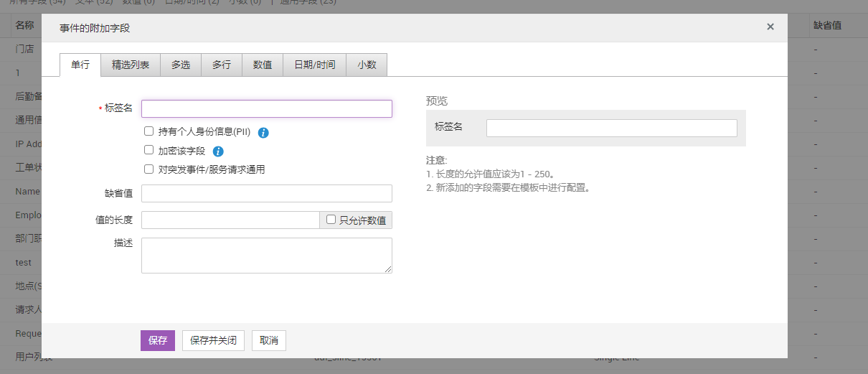The width and height of the screenshot is (868, 374).
Task: Click into the 缺省值 text field
Action: [267, 194]
